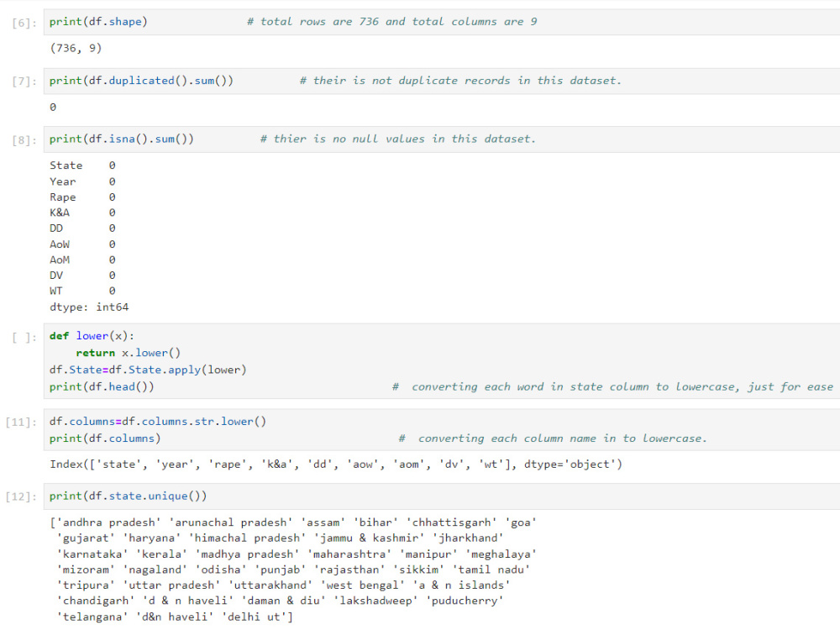Click the def lower(x) code cell
The height and width of the screenshot is (630, 840).
coord(442,361)
